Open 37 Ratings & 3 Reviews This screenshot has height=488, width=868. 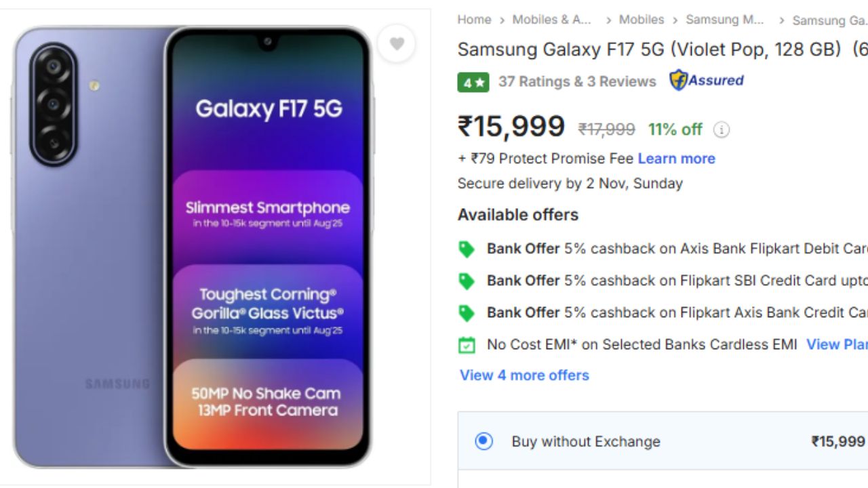tap(577, 82)
